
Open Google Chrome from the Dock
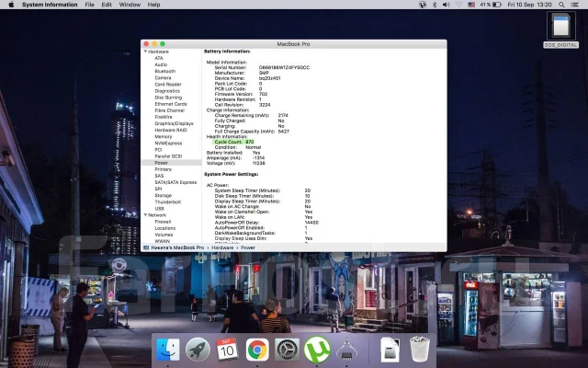tap(257, 350)
